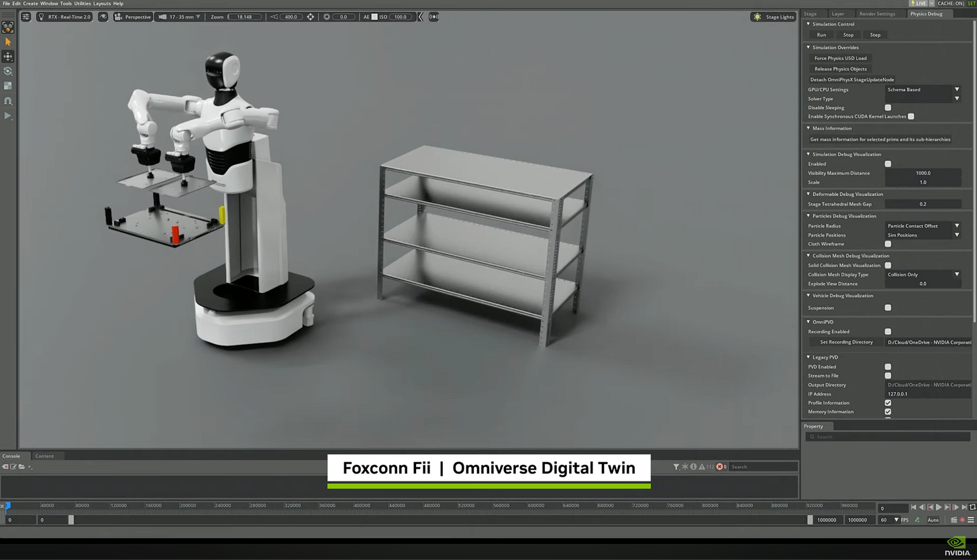
Task: Click the Play simulation arrow in left toolbar
Action: point(8,116)
